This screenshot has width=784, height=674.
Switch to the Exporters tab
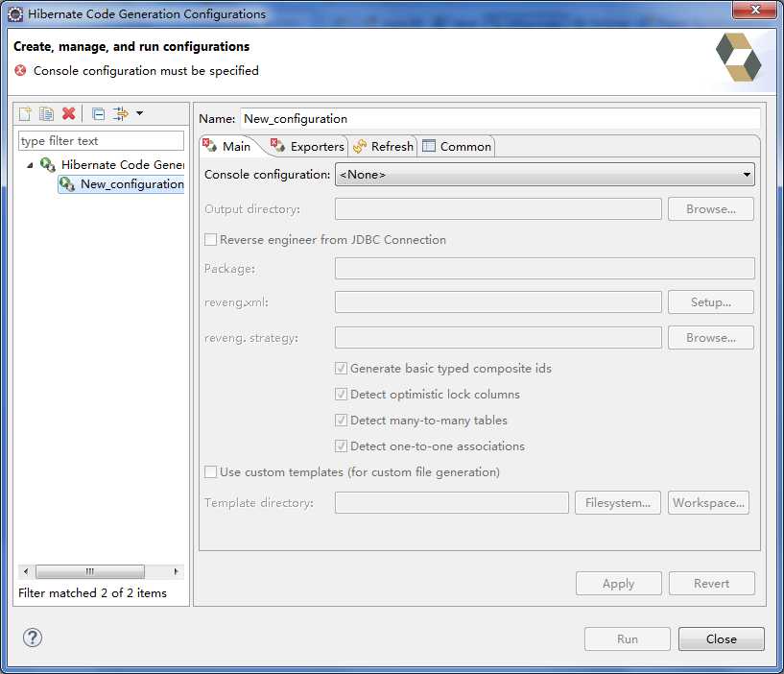tap(307, 147)
